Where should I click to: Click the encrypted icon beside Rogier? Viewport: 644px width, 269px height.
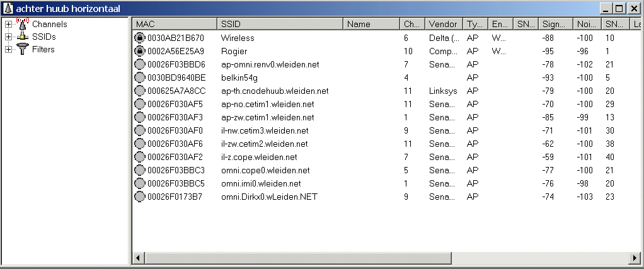(140, 51)
